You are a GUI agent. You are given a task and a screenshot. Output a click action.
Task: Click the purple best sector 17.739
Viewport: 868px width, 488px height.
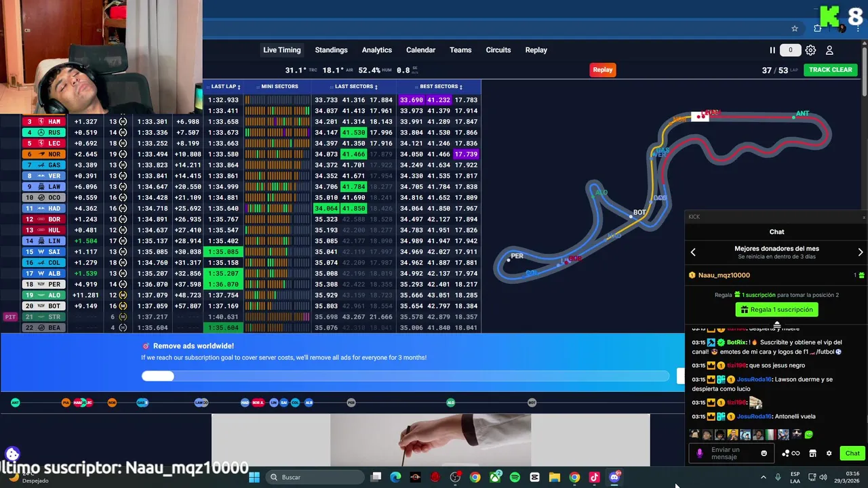click(466, 155)
